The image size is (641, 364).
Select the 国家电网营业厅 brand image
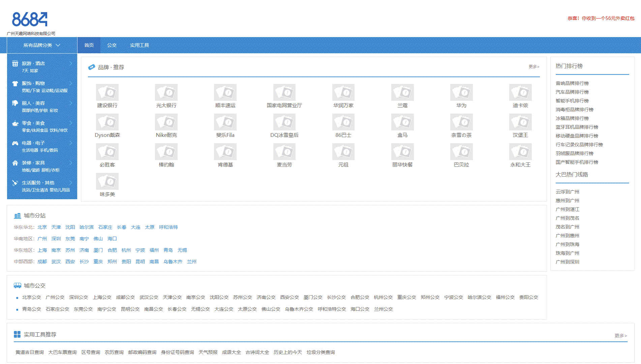point(284,92)
